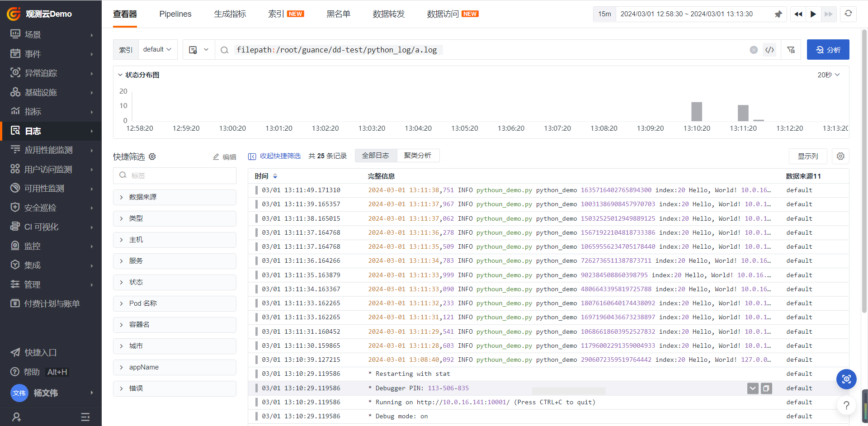Switch to the 黑名单 tab
The width and height of the screenshot is (868, 426).
[339, 14]
